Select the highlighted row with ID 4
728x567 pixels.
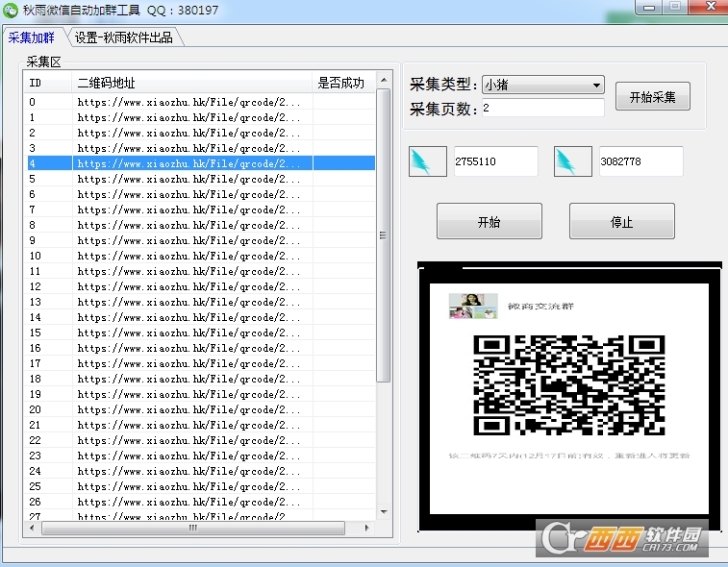[x=200, y=162]
